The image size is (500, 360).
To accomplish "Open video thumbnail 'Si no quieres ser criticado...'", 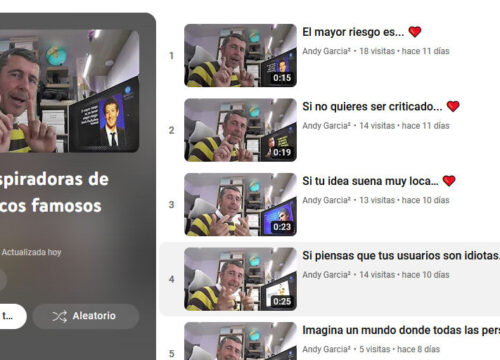I will tap(240, 130).
